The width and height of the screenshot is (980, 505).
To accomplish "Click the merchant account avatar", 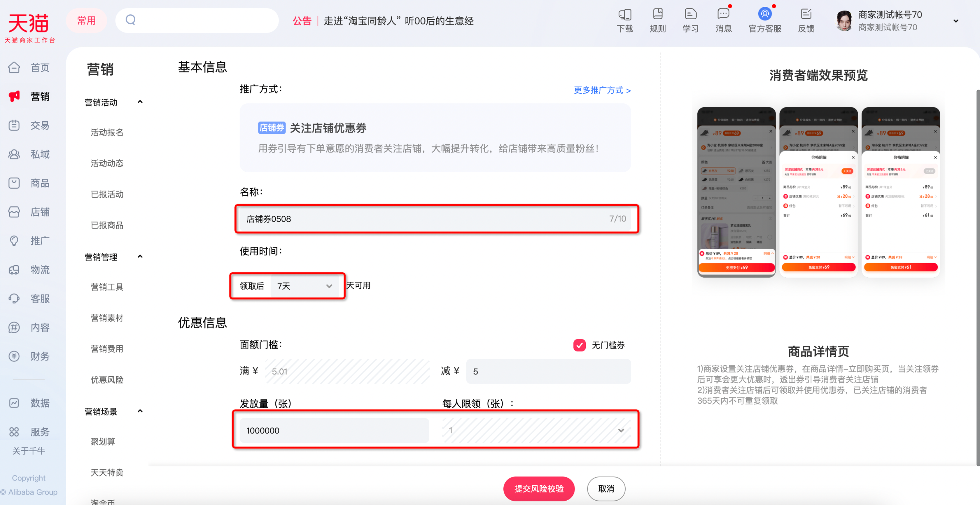I will [x=844, y=21].
